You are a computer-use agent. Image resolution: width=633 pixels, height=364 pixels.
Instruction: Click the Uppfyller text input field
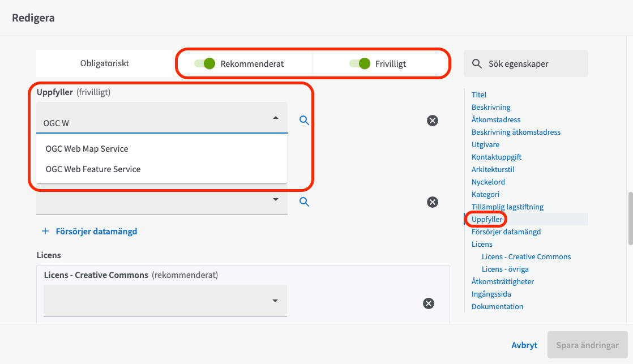153,123
